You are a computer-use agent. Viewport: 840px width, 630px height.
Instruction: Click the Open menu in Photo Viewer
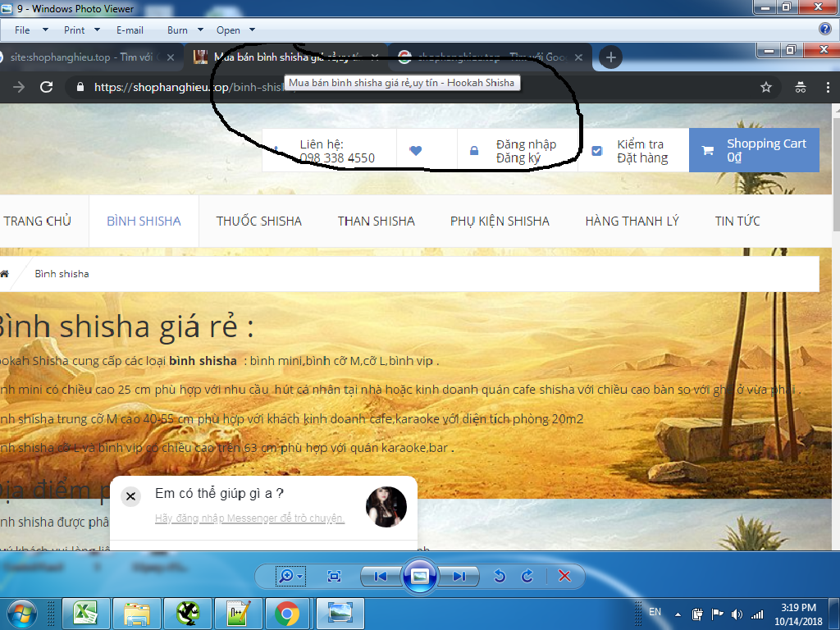click(x=228, y=30)
